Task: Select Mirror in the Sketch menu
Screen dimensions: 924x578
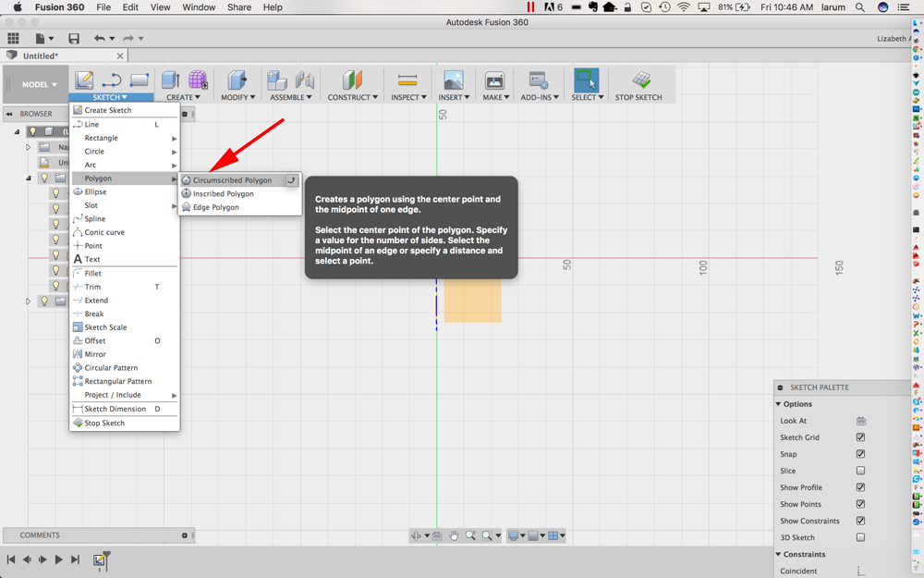Action: [125, 354]
